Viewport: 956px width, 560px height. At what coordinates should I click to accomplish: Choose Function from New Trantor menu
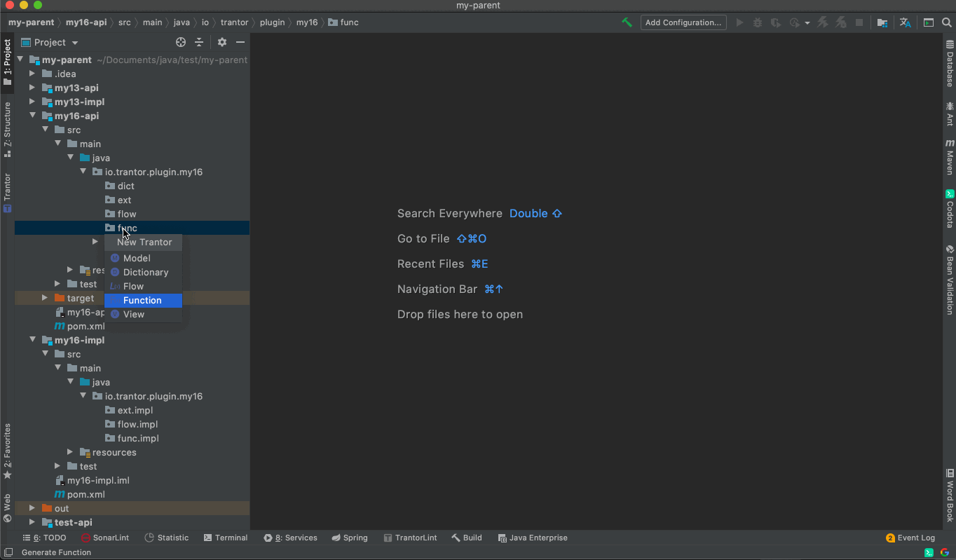[143, 300]
